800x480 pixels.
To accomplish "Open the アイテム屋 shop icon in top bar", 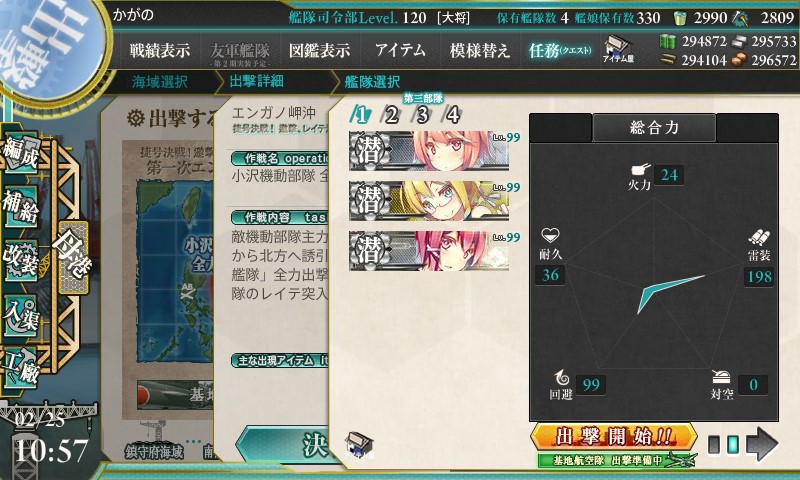I will 618,49.
